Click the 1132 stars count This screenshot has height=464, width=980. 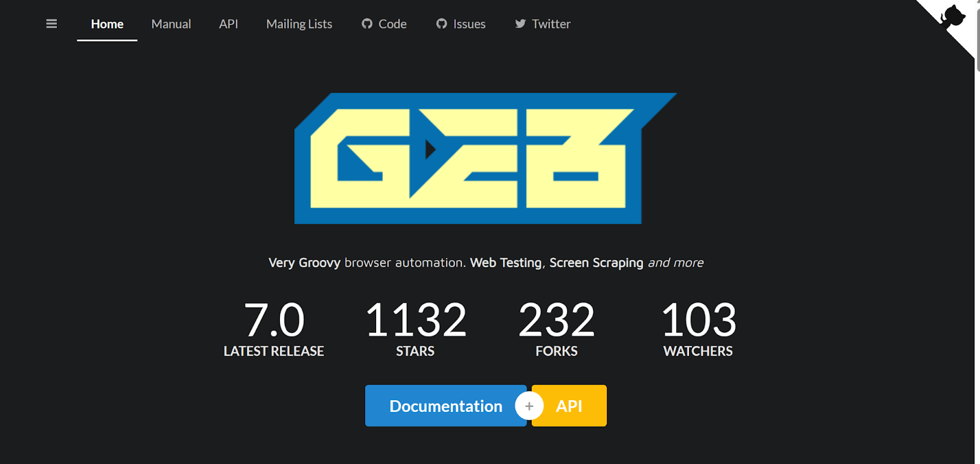point(416,320)
